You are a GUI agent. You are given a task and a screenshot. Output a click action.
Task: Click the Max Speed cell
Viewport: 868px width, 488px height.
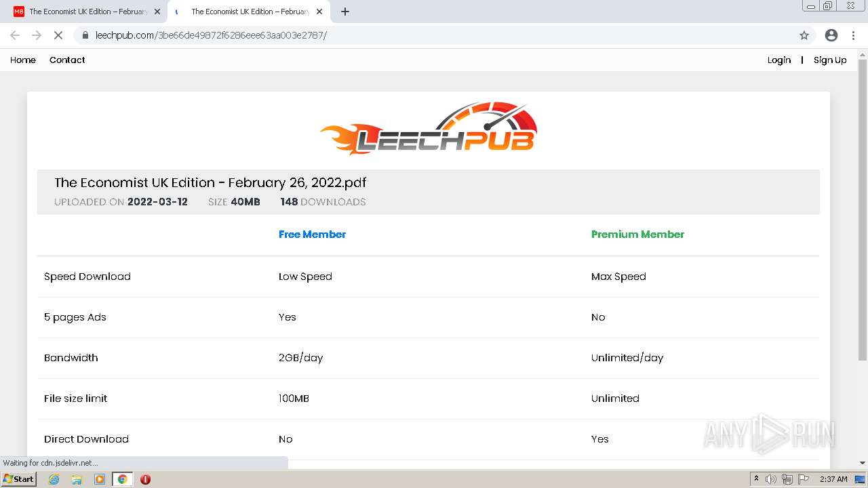(x=618, y=276)
